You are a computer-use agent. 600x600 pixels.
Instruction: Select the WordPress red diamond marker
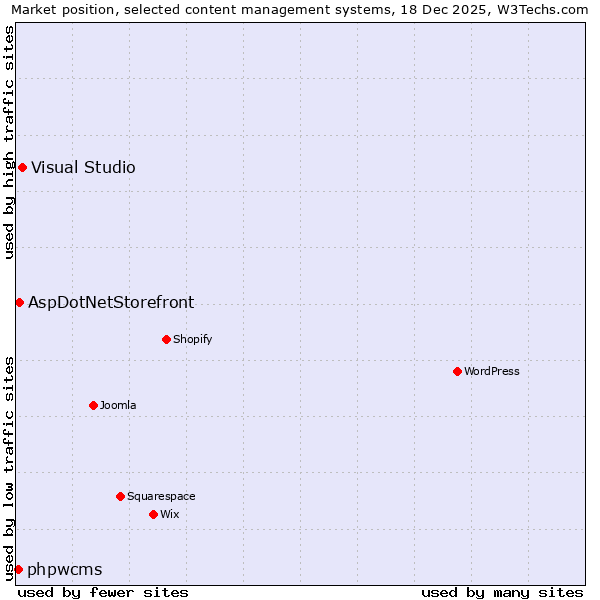point(457,371)
